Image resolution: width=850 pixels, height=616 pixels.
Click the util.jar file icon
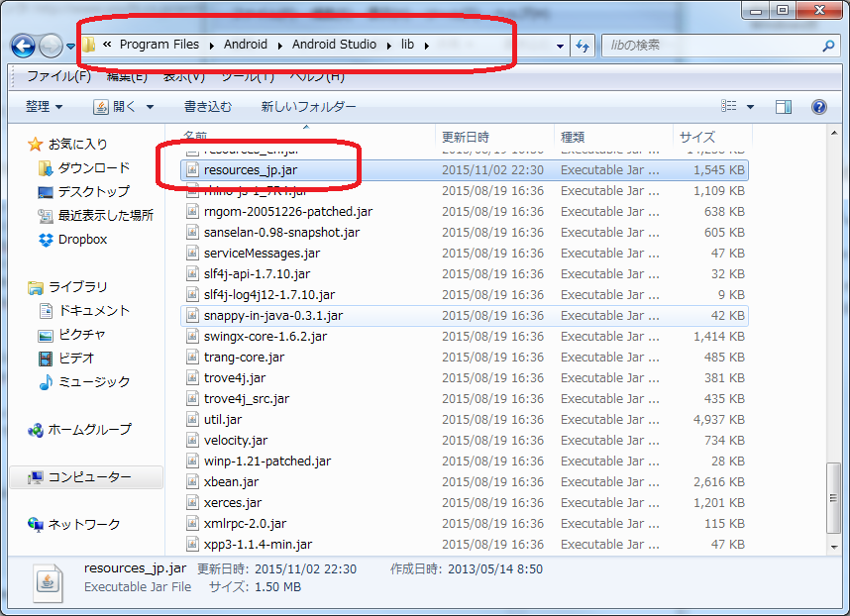point(192,420)
